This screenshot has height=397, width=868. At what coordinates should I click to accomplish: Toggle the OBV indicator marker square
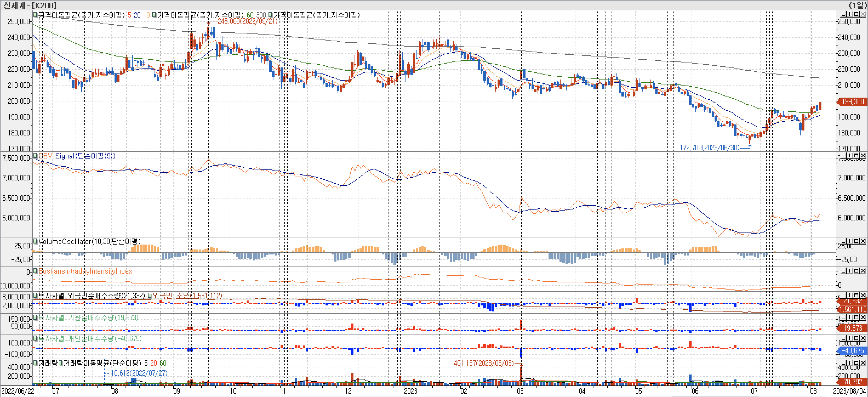(35, 156)
